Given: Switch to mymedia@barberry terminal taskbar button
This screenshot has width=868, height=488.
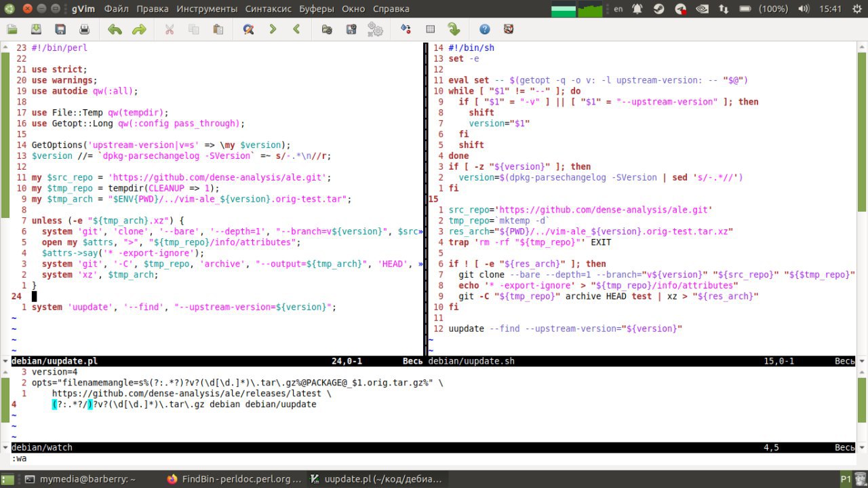Looking at the screenshot, I should (x=81, y=479).
